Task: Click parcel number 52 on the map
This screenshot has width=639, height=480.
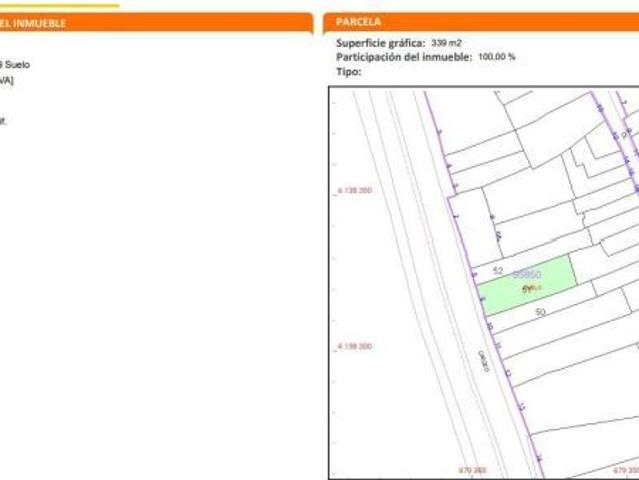Action: [x=498, y=271]
